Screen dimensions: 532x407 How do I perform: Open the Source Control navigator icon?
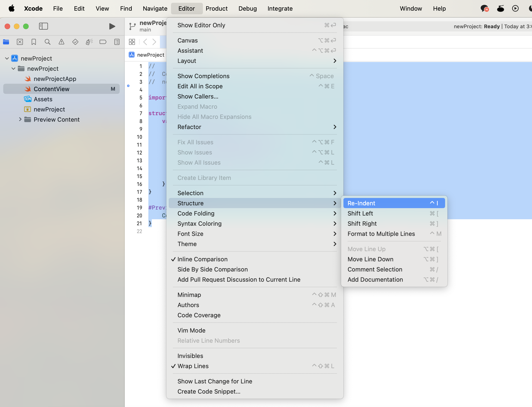(20, 42)
